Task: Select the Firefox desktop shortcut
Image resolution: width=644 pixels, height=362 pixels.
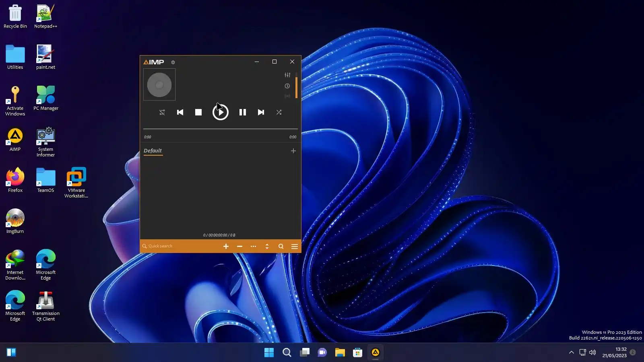Action: pos(15,181)
